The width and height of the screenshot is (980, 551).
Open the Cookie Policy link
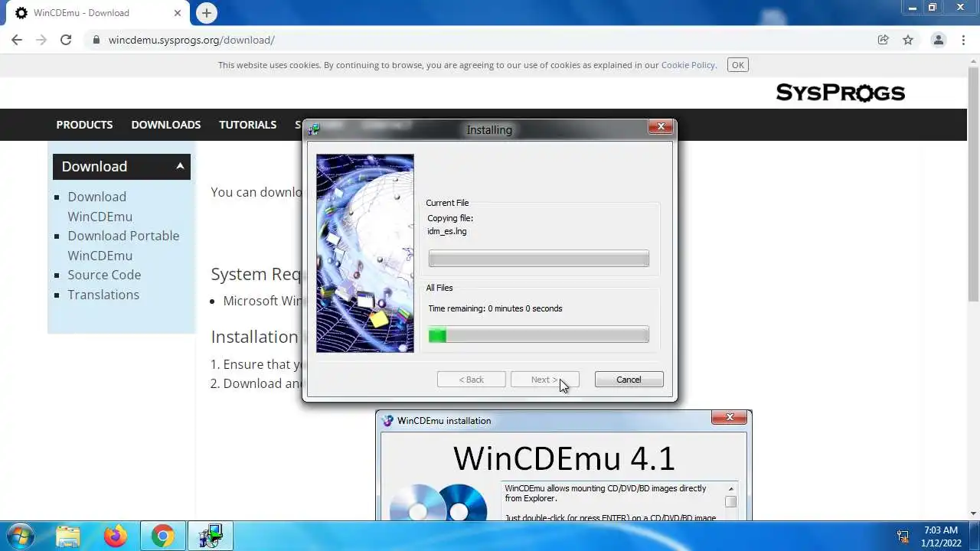688,65
